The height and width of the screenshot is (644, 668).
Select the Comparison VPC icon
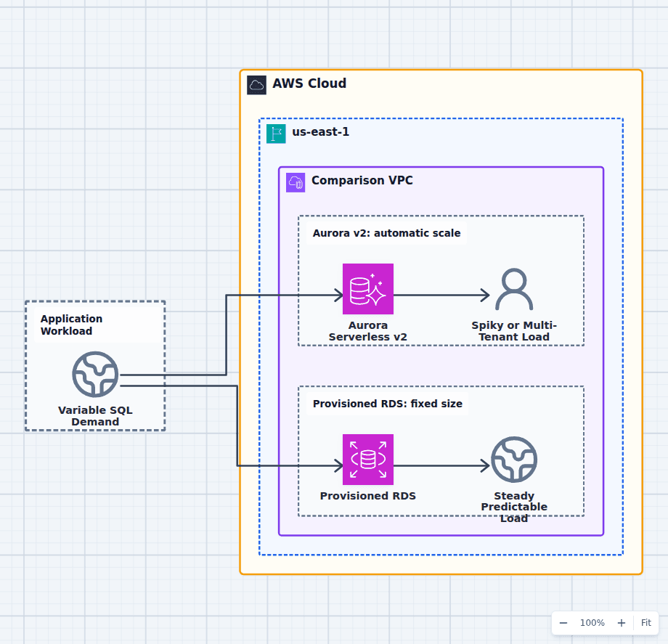pos(296,183)
